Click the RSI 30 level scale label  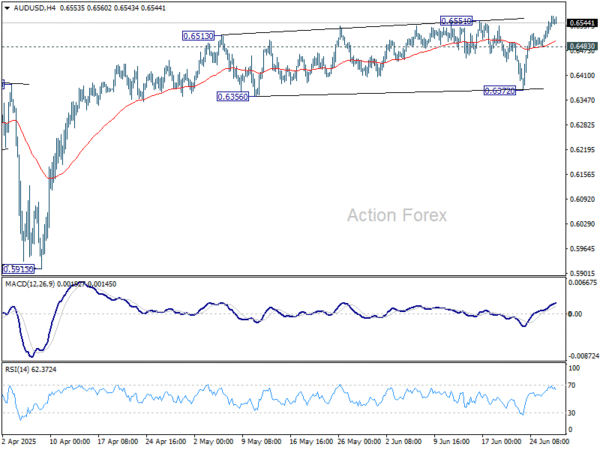572,413
